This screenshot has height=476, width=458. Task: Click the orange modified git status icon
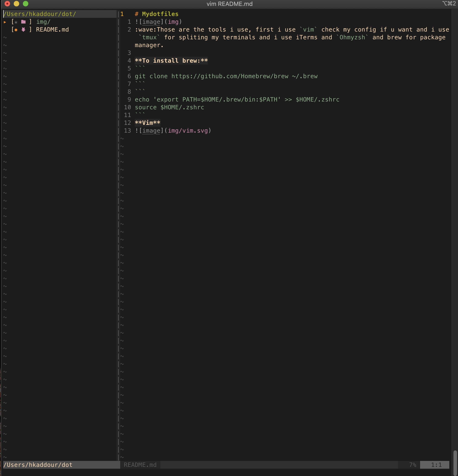(x=16, y=30)
